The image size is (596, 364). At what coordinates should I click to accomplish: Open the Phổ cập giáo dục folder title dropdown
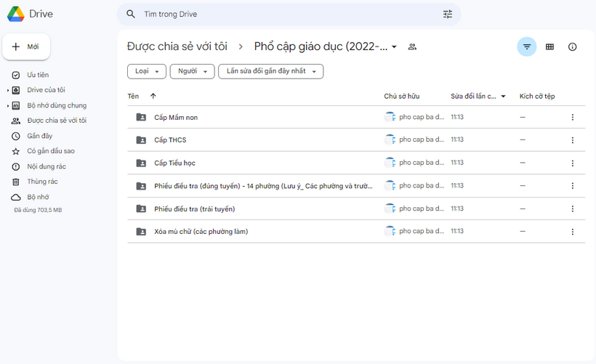click(394, 46)
